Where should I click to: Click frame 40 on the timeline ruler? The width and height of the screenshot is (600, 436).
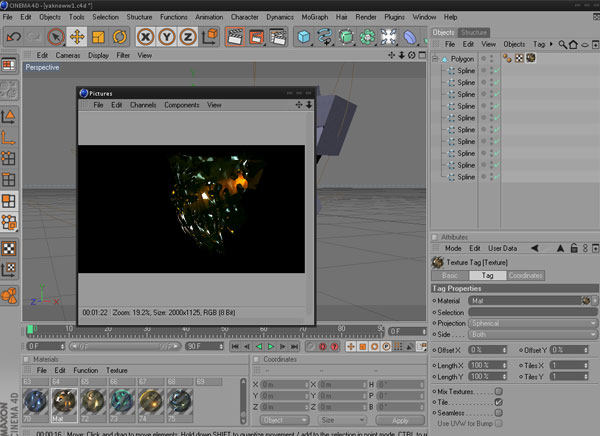point(186,329)
